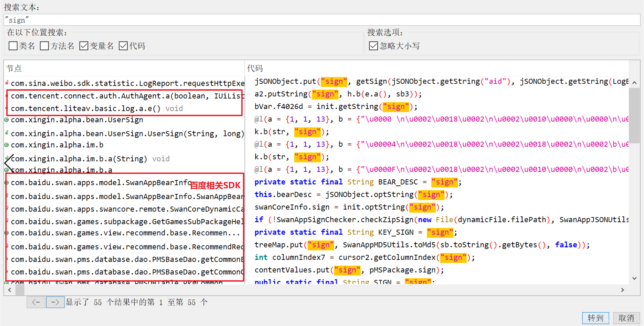
Task: Select com.xingin.alpha.im.b class row
Action: coord(124,145)
